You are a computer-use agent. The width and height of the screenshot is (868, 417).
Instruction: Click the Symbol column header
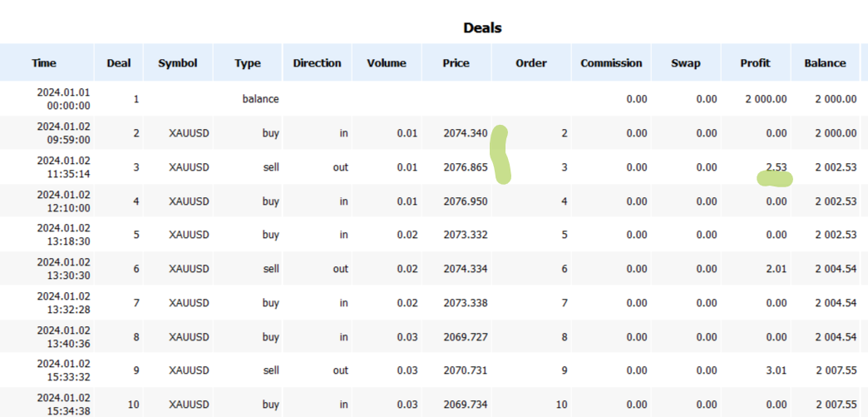tap(178, 62)
